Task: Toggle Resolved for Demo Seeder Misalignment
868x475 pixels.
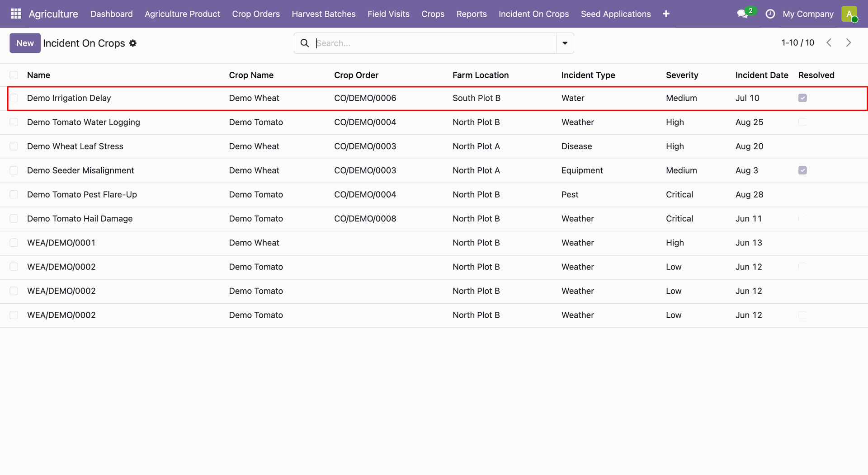Action: pos(802,170)
